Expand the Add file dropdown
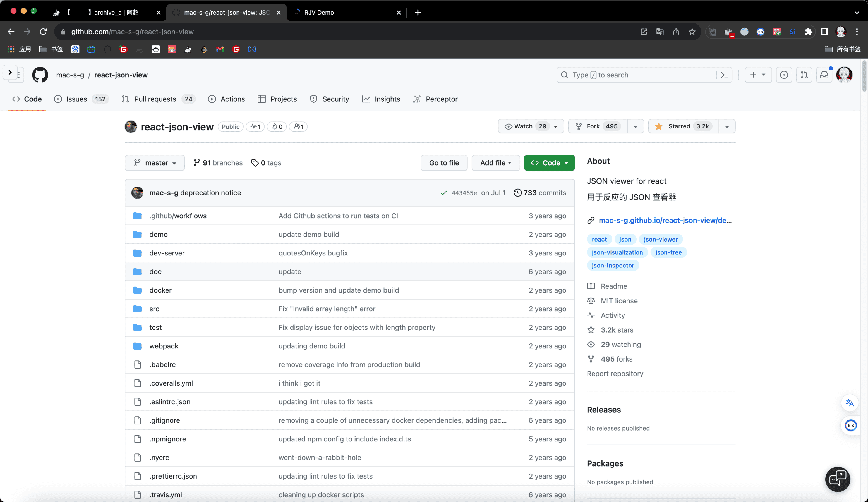868x502 pixels. 495,162
